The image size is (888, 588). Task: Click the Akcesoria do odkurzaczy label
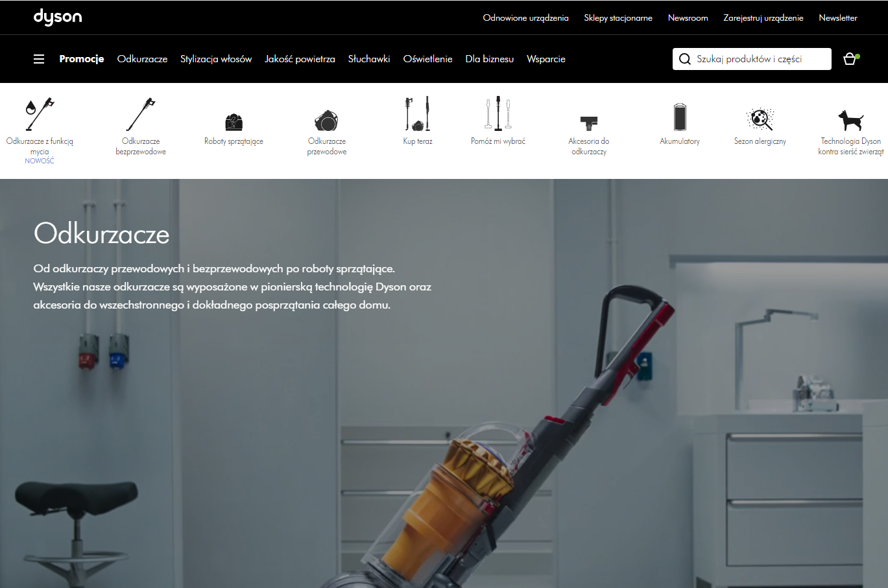pyautogui.click(x=589, y=147)
